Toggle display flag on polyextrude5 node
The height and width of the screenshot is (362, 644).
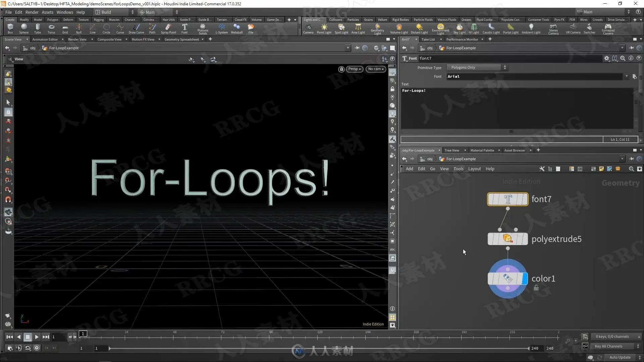tap(525, 239)
